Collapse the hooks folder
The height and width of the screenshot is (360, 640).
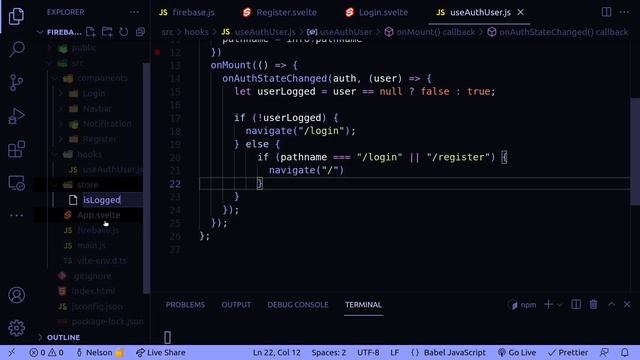55,155
